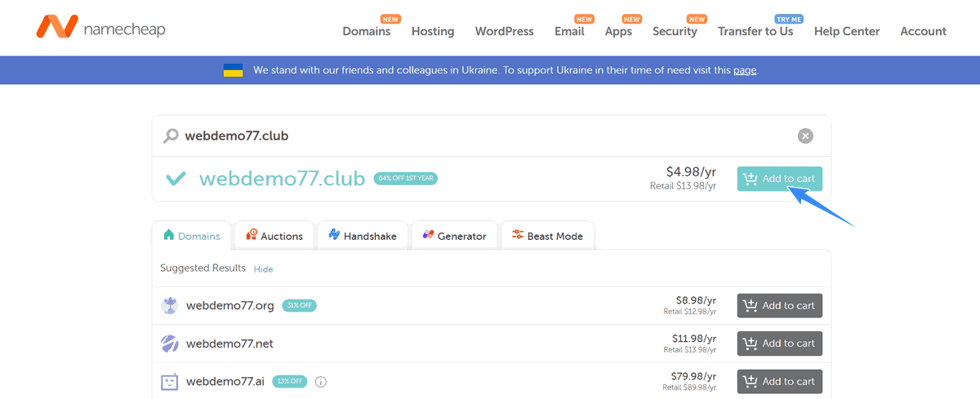Click the Beast Mode tab icon

click(518, 235)
